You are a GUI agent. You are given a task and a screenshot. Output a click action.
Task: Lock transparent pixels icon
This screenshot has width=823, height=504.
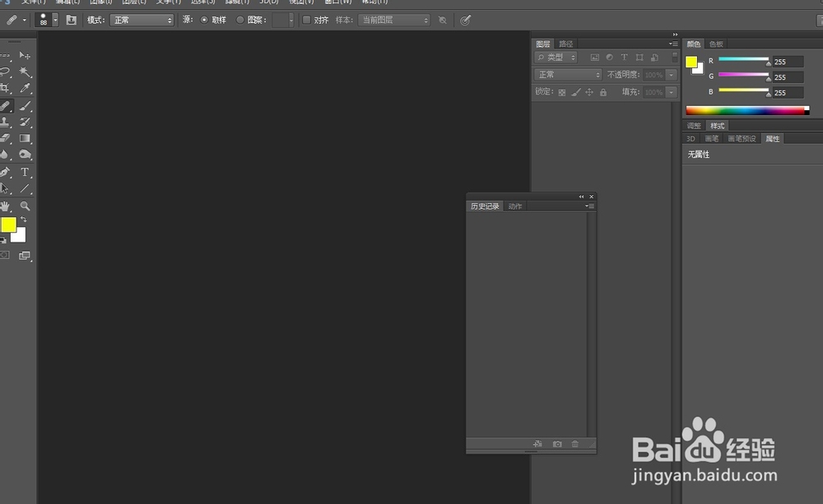[561, 92]
